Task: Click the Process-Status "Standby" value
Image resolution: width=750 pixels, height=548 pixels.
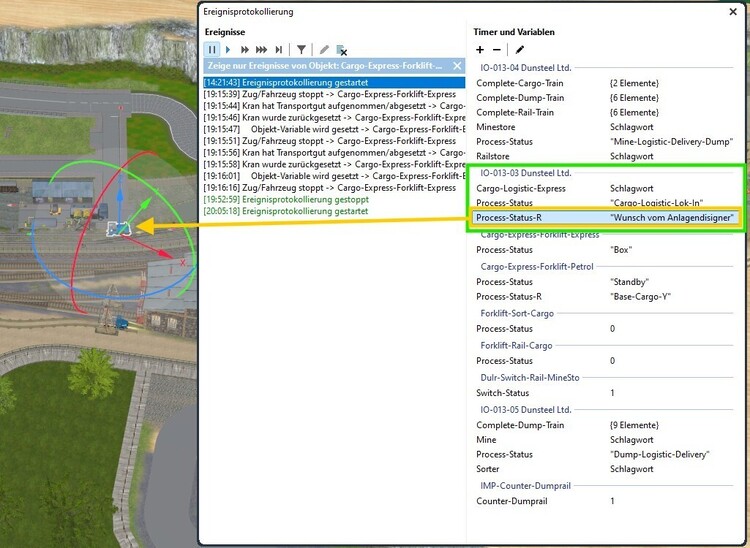Action: point(629,282)
